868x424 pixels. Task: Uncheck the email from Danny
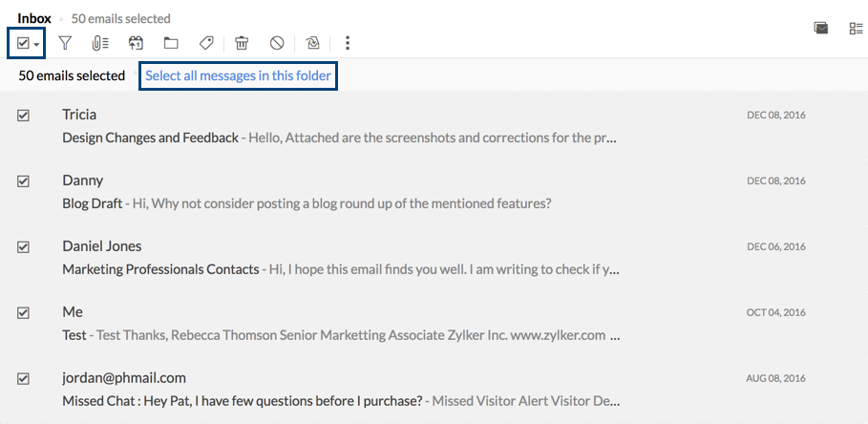click(x=23, y=181)
